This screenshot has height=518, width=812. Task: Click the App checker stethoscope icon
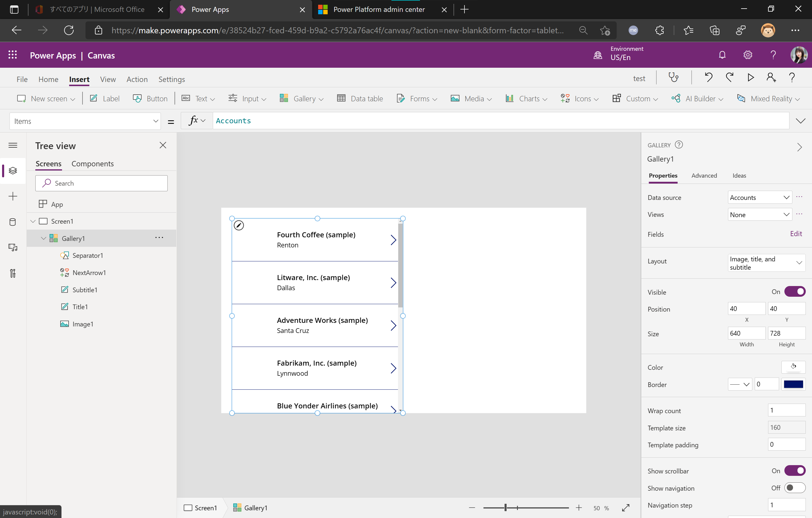[673, 78]
